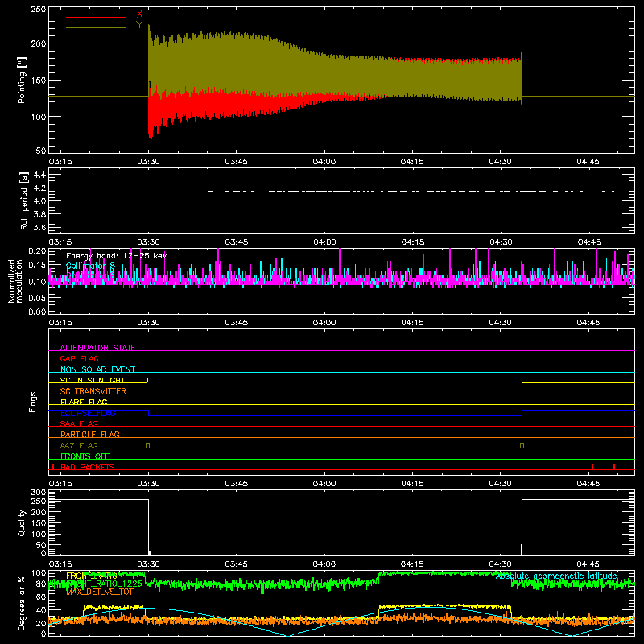
Task: Click the last BAD_PACKETS spike near 04:49
Action: coord(614,467)
